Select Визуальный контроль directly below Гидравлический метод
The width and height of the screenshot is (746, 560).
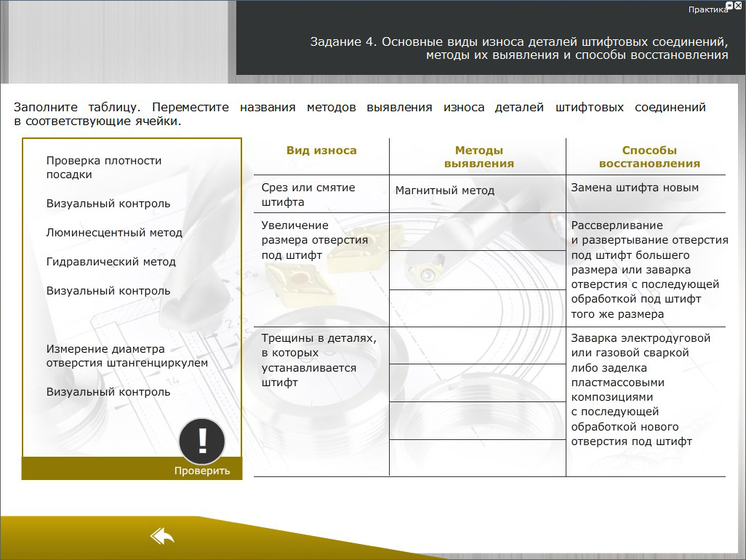108,291
